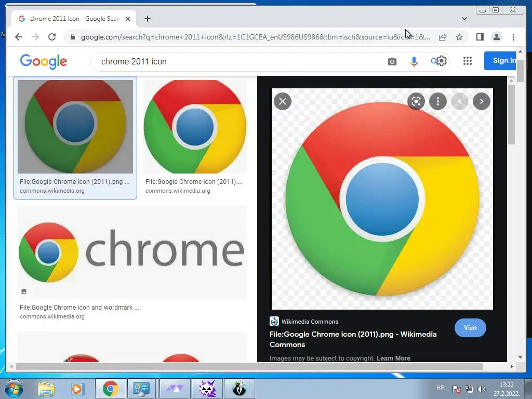This screenshot has height=399, width=532.
Task: Open the Windows Start menu
Action: (14, 389)
